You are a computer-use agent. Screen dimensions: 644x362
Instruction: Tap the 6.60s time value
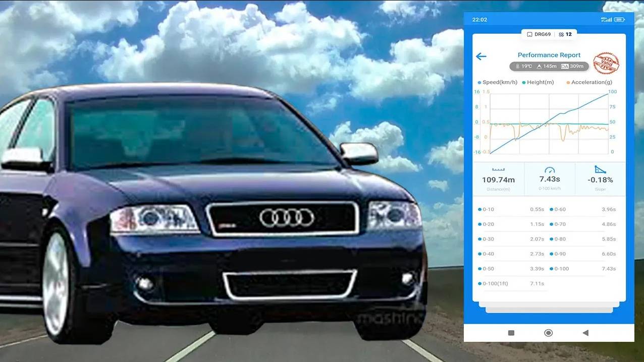point(609,254)
